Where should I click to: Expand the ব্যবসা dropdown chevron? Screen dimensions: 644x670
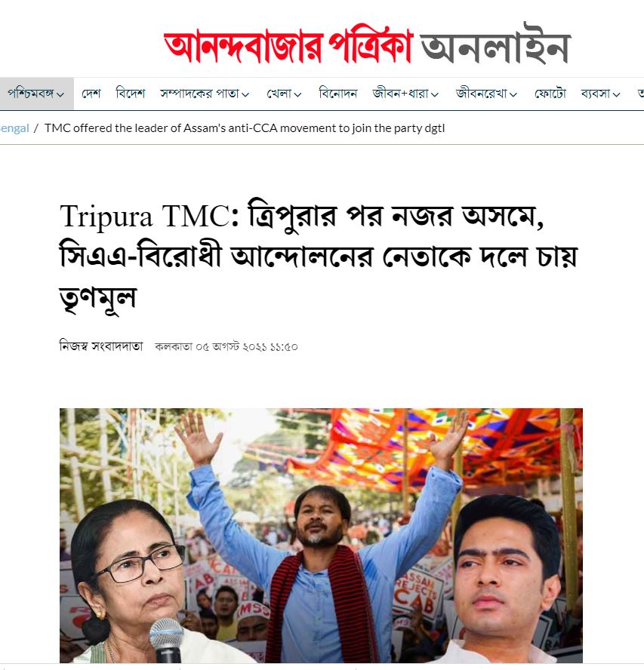[x=616, y=94]
